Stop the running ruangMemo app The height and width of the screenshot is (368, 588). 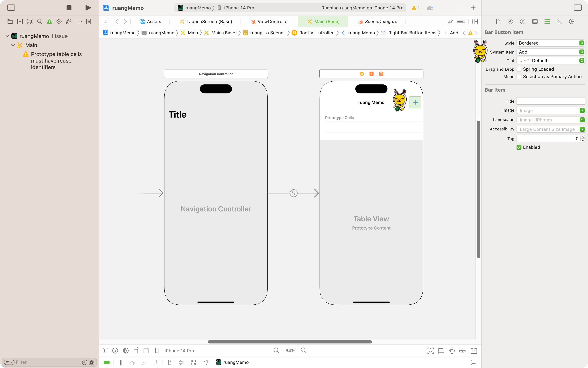pyautogui.click(x=69, y=8)
